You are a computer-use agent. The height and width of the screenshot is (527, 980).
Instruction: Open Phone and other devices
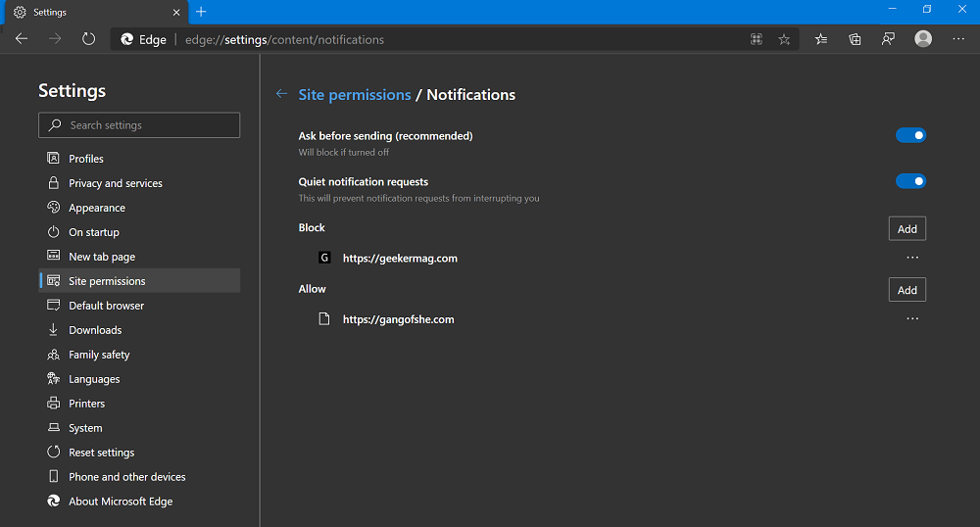pyautogui.click(x=139, y=476)
